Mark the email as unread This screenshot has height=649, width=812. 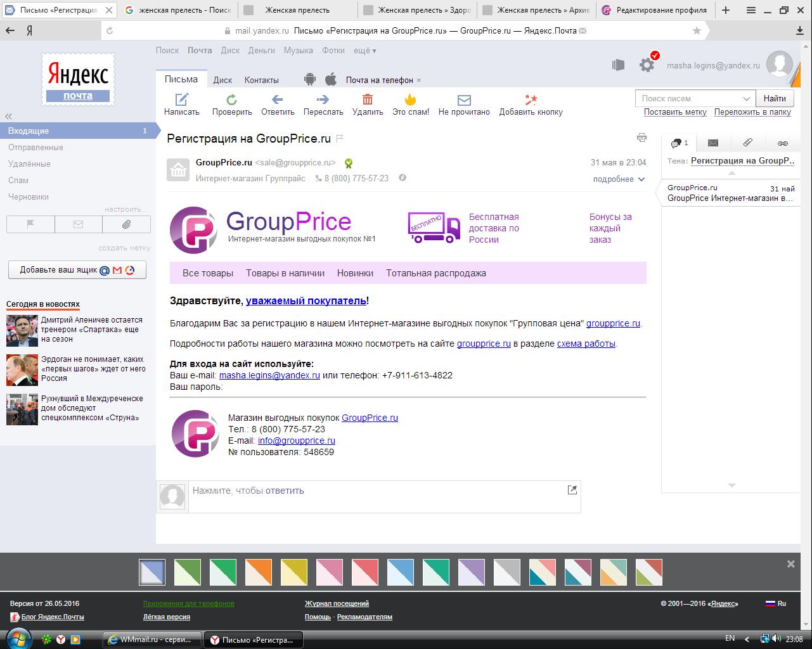(464, 105)
